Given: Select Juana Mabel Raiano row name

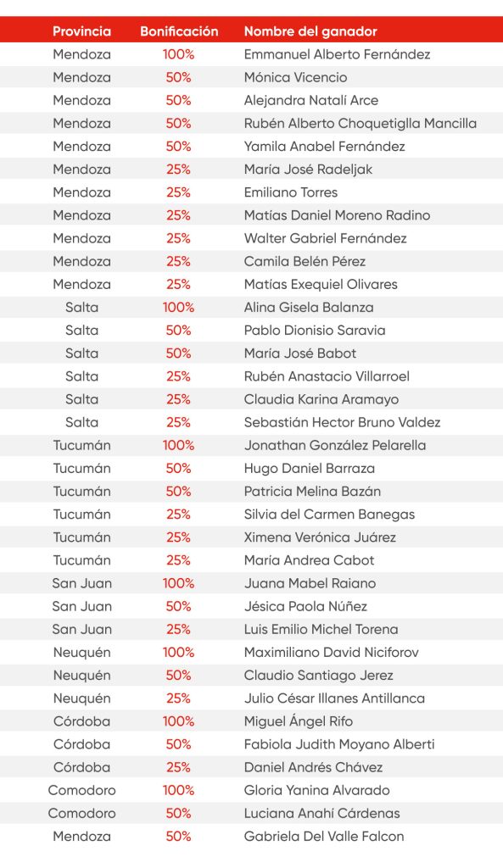Looking at the screenshot, I should click(x=310, y=583).
